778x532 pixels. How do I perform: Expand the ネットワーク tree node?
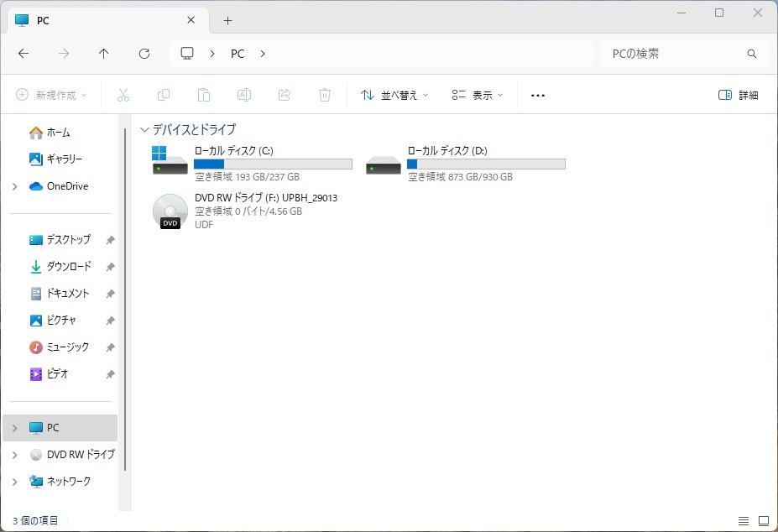(15, 482)
